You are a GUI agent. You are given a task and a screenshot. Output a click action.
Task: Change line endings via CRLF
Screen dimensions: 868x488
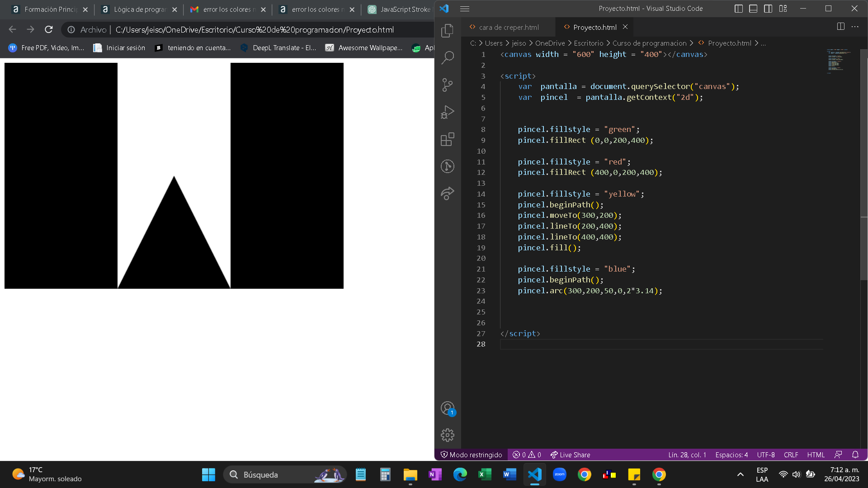point(791,455)
